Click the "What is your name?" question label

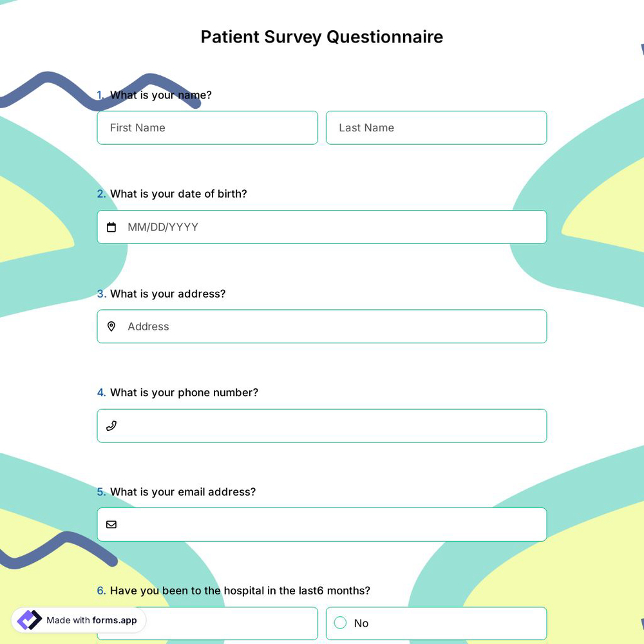click(x=160, y=95)
